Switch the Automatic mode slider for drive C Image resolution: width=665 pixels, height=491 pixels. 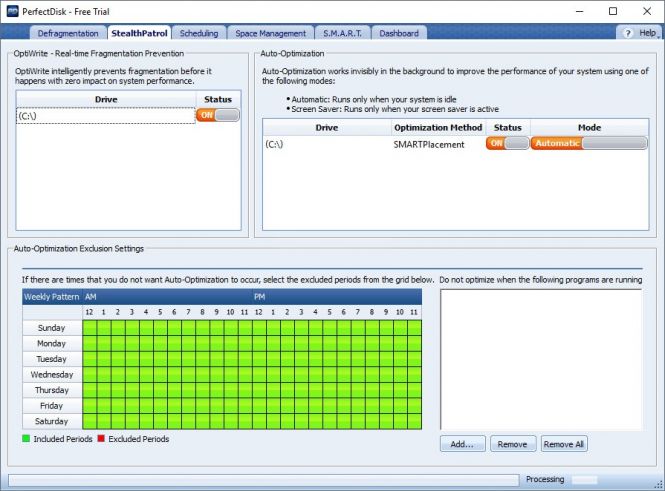589,143
